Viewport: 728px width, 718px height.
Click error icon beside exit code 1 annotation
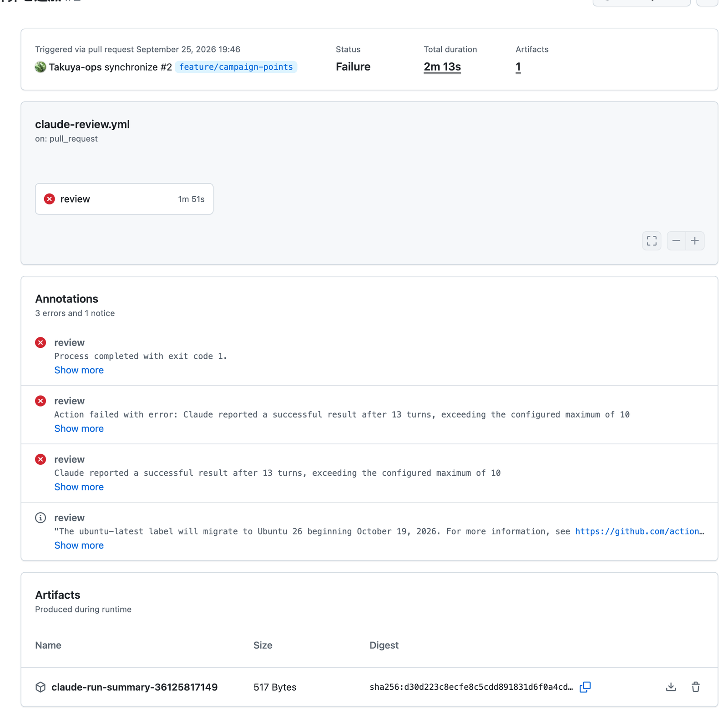click(40, 343)
